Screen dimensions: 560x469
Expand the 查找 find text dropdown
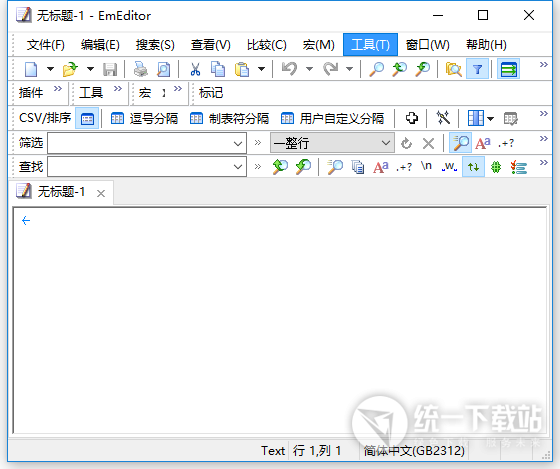coord(238,167)
